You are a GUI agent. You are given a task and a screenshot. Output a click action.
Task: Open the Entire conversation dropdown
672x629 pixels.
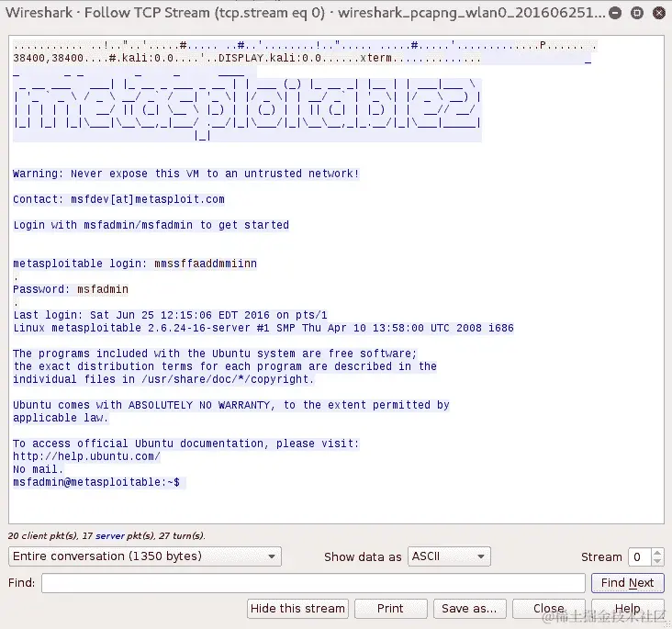point(145,556)
